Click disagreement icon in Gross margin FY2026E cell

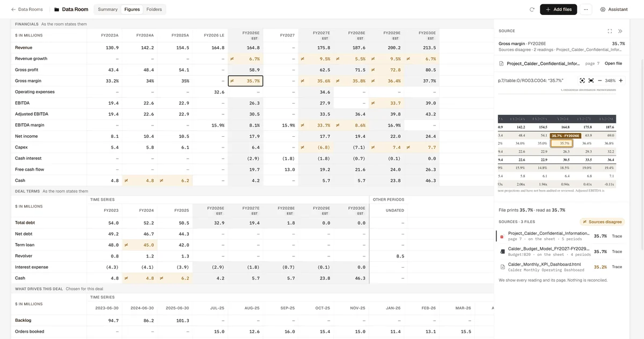tap(232, 81)
